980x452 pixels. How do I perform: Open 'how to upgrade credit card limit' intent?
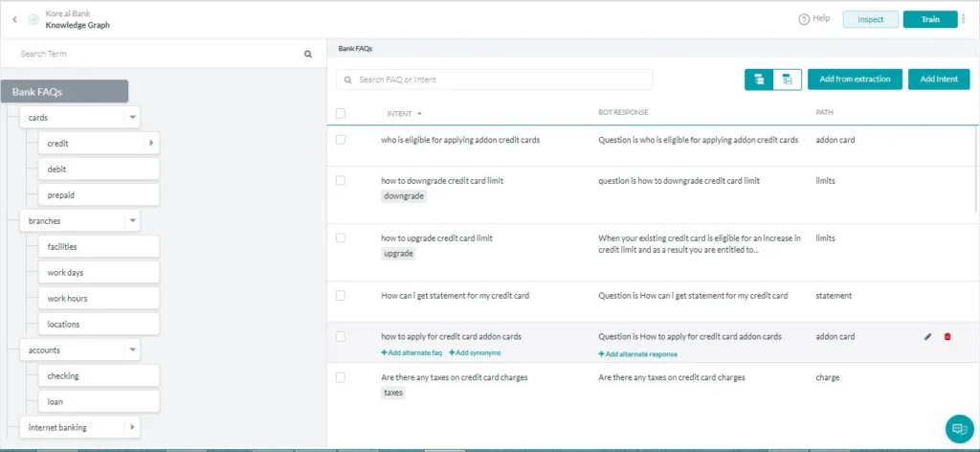pyautogui.click(x=436, y=238)
